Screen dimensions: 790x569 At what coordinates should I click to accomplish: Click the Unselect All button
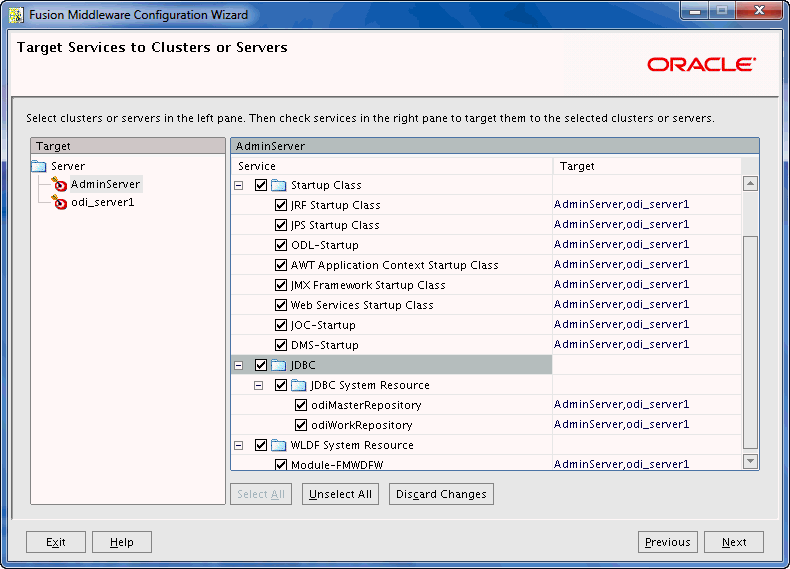pyautogui.click(x=340, y=494)
